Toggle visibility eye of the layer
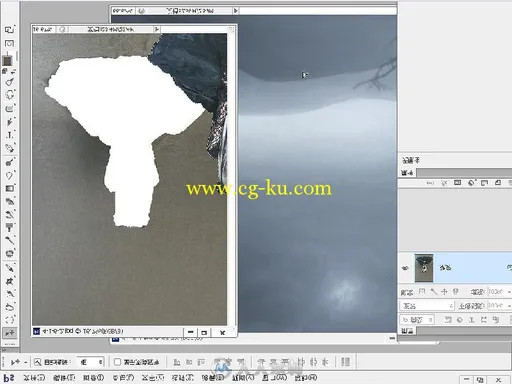The height and width of the screenshot is (384, 512). click(405, 268)
